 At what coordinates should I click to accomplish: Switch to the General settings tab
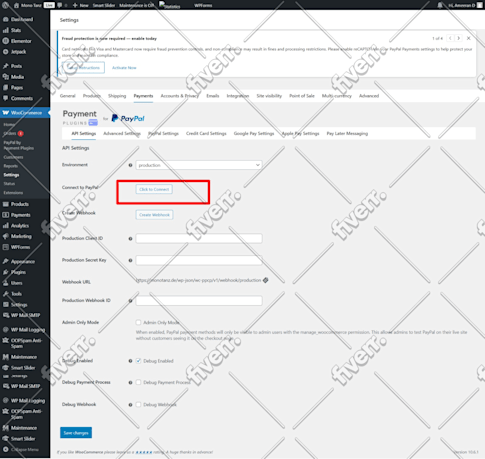(68, 96)
